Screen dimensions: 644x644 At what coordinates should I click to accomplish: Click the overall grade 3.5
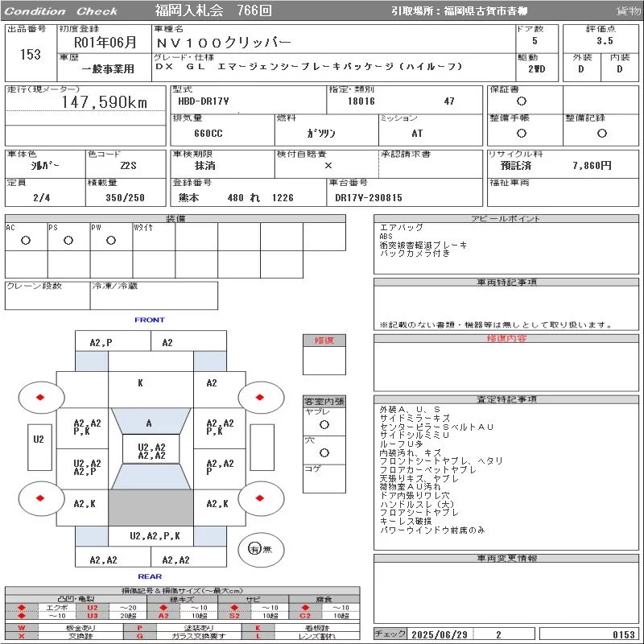click(x=605, y=41)
